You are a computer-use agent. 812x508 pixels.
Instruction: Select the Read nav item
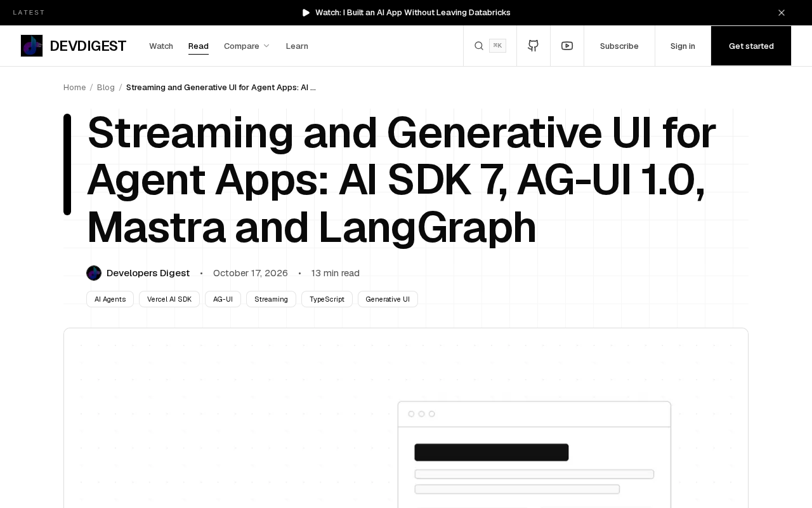pos(199,46)
